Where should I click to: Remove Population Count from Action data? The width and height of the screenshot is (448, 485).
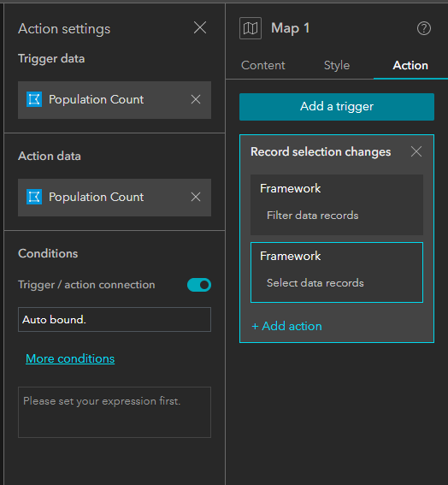point(196,197)
